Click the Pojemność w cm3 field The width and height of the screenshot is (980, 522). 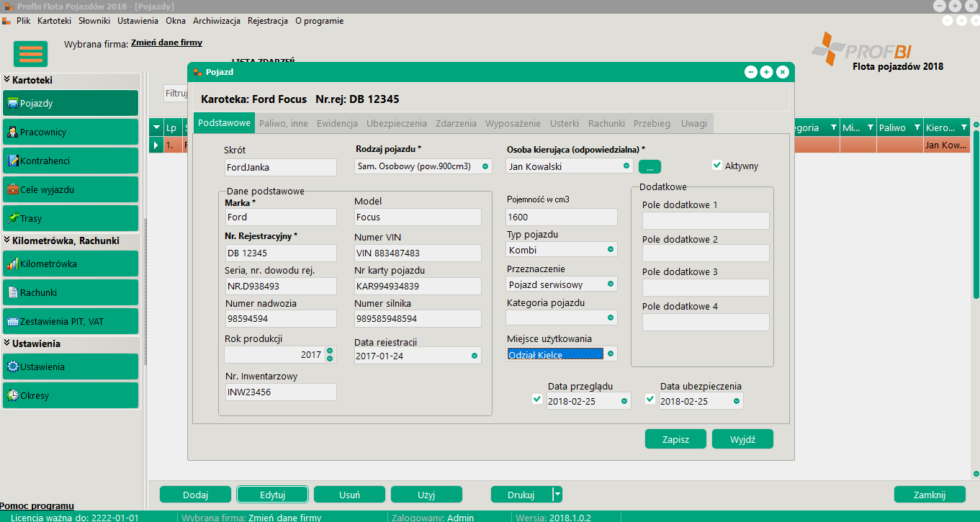tap(562, 217)
